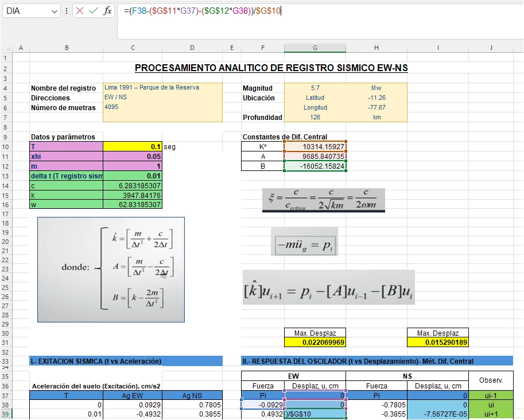Select delta t value 0.01 cell
The height and width of the screenshot is (420, 524).
[x=133, y=176]
